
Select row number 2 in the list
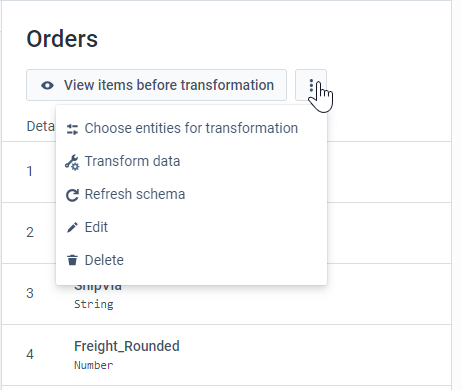point(30,232)
